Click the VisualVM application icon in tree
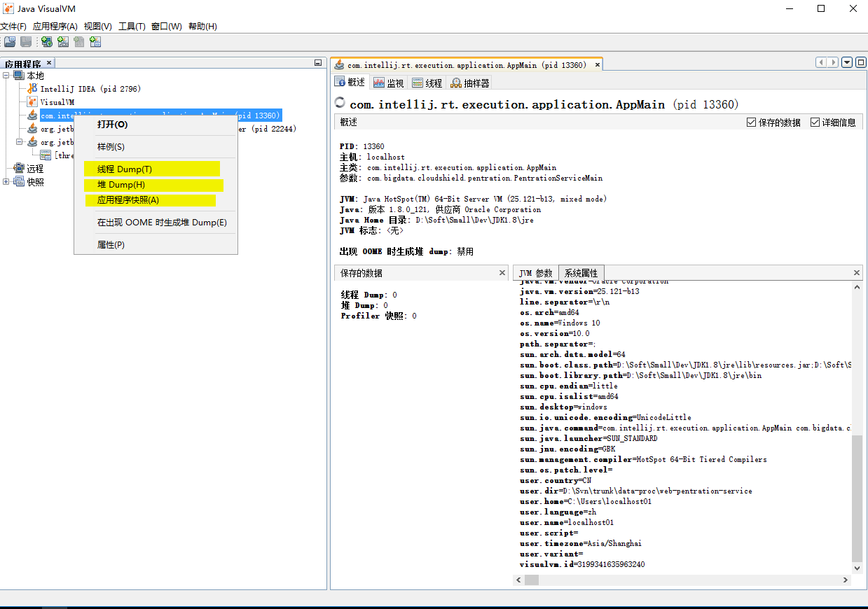868x609 pixels. click(x=32, y=102)
